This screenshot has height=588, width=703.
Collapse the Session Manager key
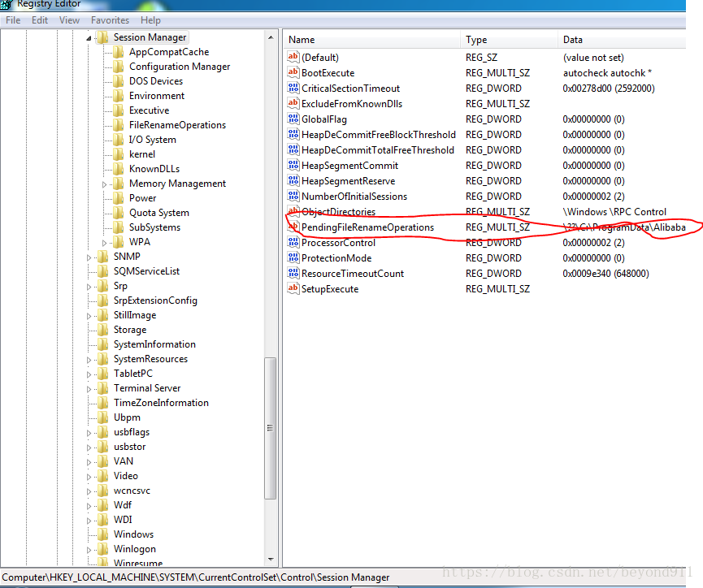[89, 38]
